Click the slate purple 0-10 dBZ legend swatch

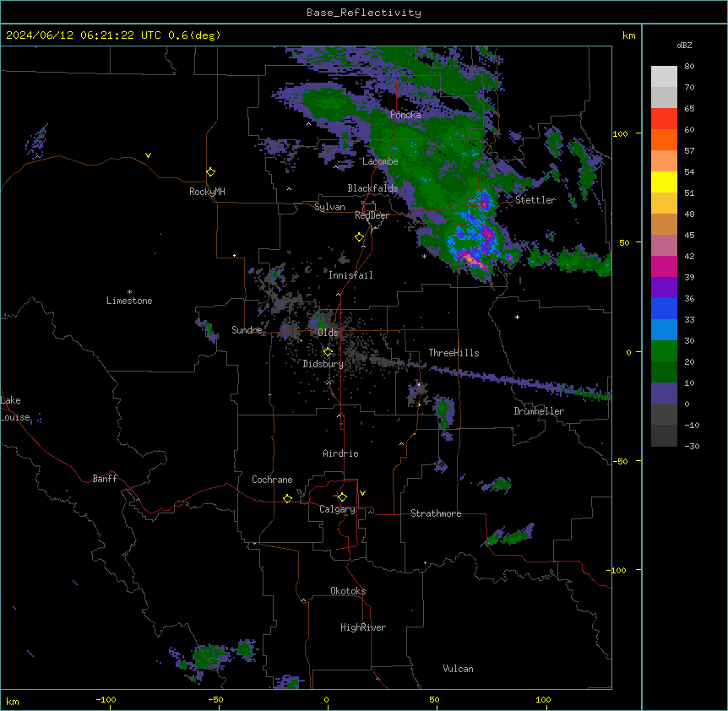click(x=664, y=393)
